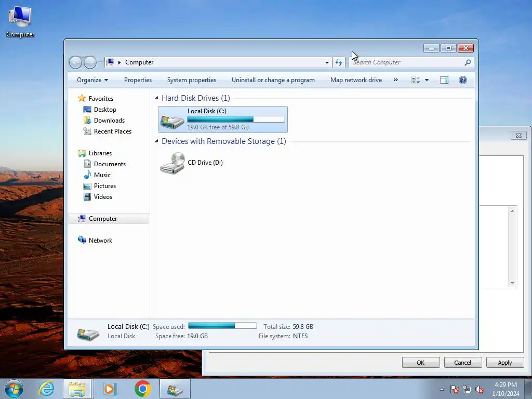This screenshot has height=399, width=532.
Task: Go back with the Back arrow button
Action: (76, 62)
